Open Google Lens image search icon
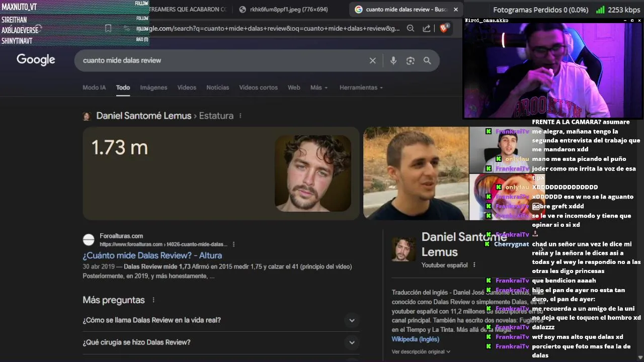644x362 pixels. [411, 60]
